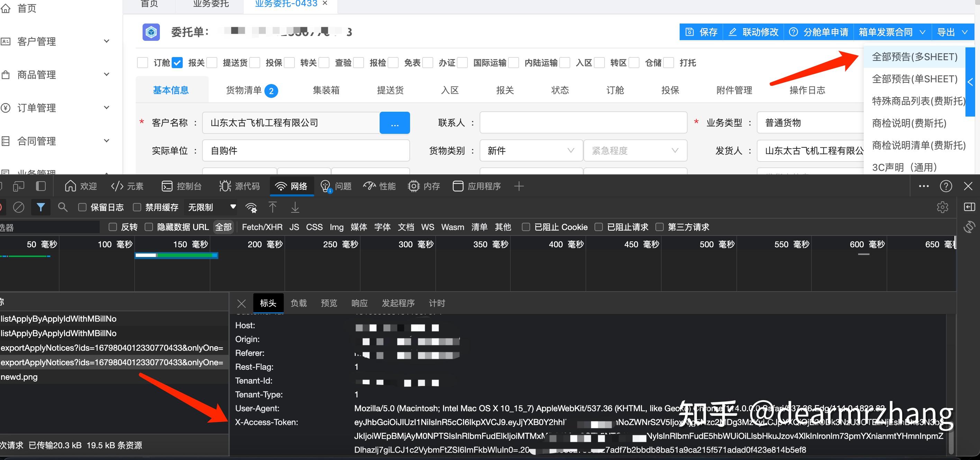Image resolution: width=980 pixels, height=460 pixels.
Task: Switch to DevTools 控制台 tab
Action: pos(182,186)
